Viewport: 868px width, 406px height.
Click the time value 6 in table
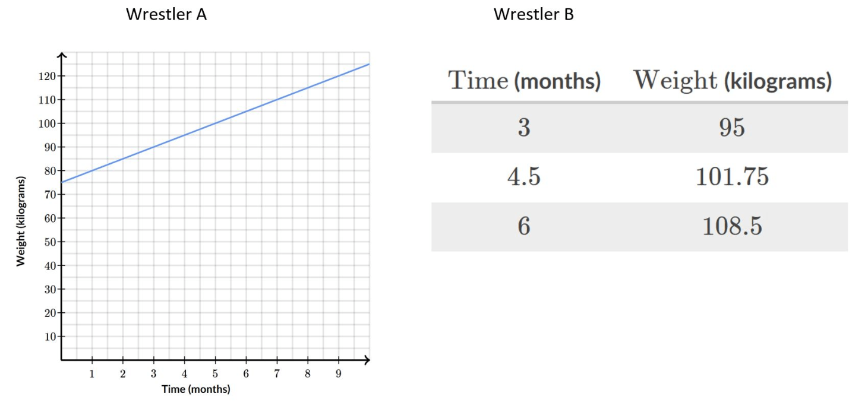coord(524,226)
